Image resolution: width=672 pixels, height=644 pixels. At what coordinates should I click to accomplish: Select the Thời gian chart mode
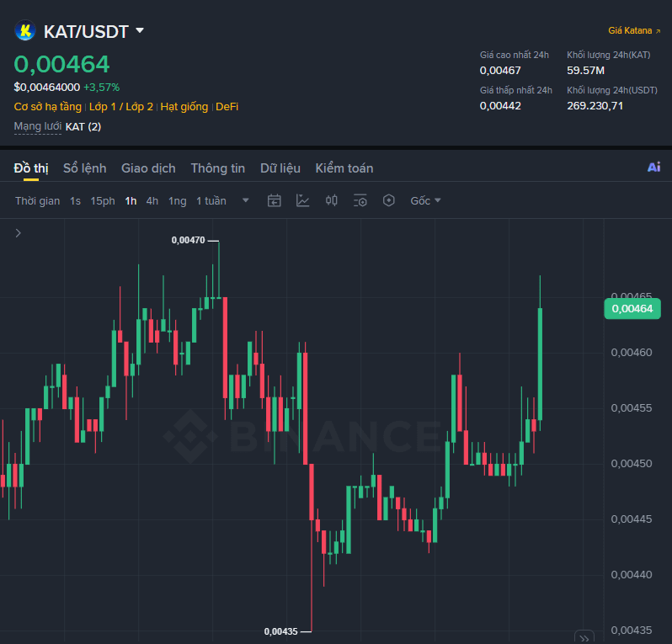click(38, 201)
